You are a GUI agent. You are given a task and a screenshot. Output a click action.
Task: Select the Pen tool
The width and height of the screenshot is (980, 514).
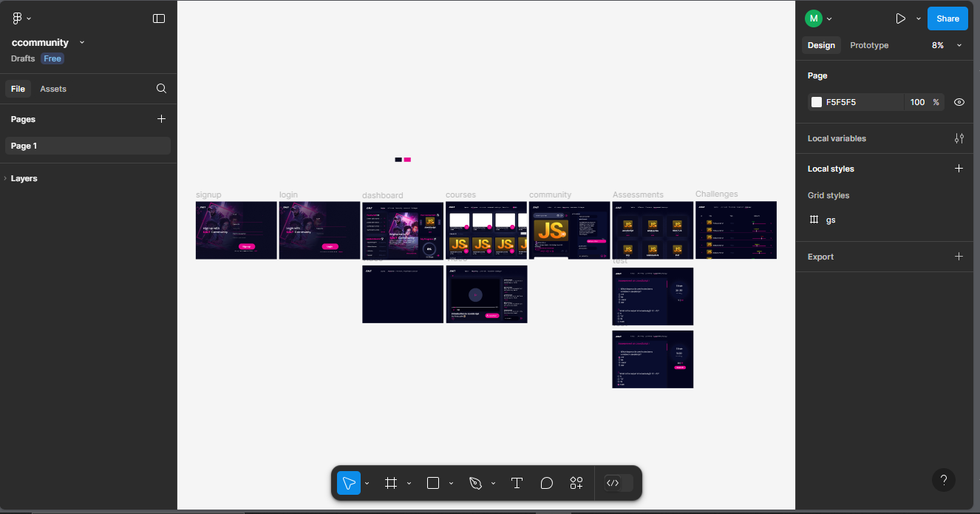pyautogui.click(x=475, y=483)
